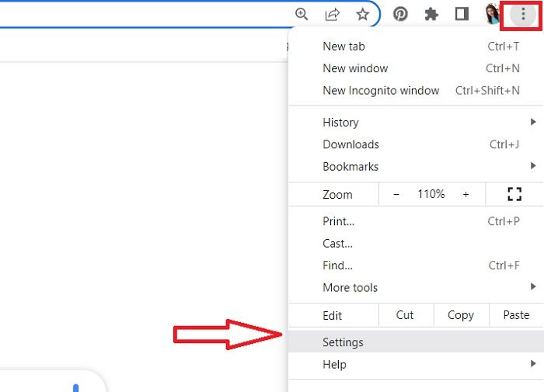This screenshot has height=392, width=544.
Task: Select Find... menu entry
Action: (416, 265)
